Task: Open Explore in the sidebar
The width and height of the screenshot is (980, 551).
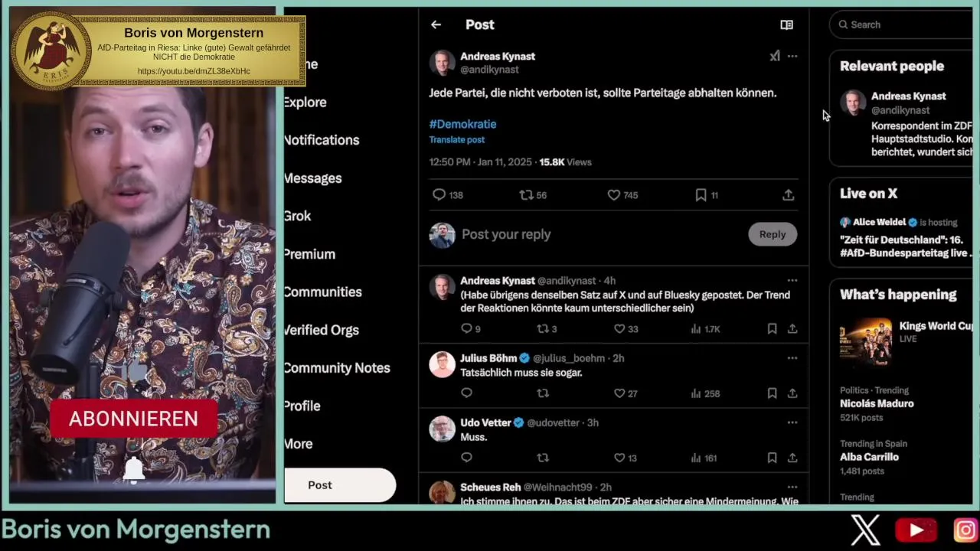Action: [x=305, y=103]
